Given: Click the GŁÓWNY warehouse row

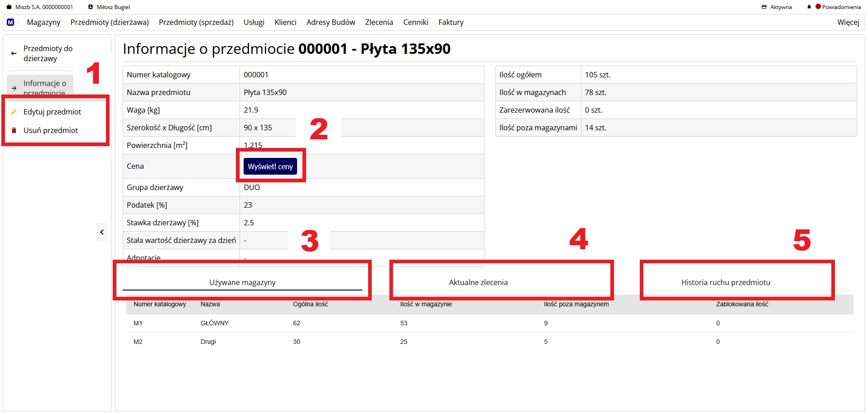Looking at the screenshot, I should point(215,323).
